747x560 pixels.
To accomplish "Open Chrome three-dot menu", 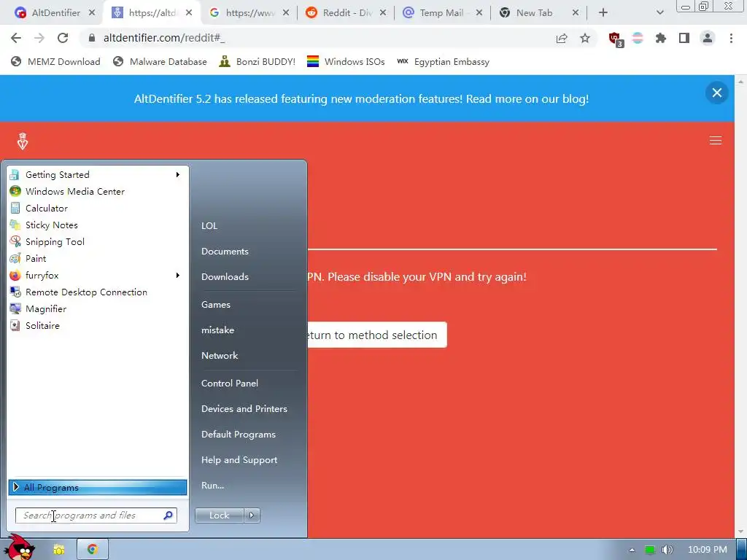I will (x=731, y=38).
